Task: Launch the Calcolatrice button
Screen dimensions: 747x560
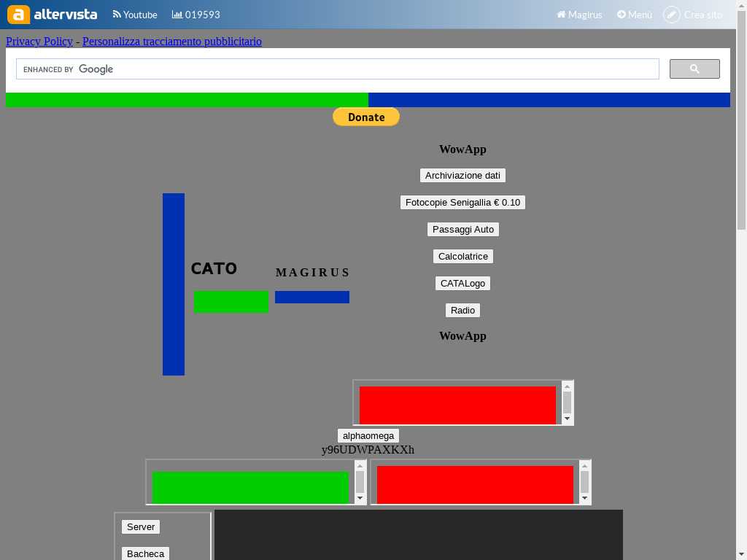Action: 462,257
